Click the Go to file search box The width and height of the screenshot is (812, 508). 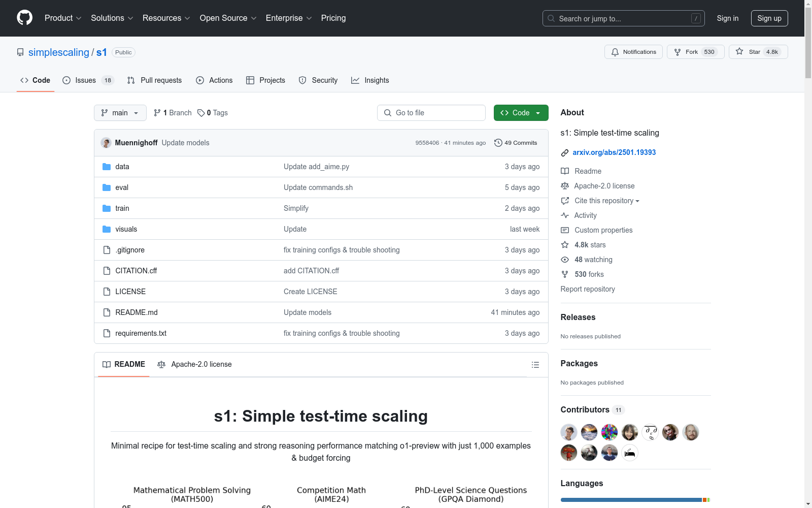(431, 113)
